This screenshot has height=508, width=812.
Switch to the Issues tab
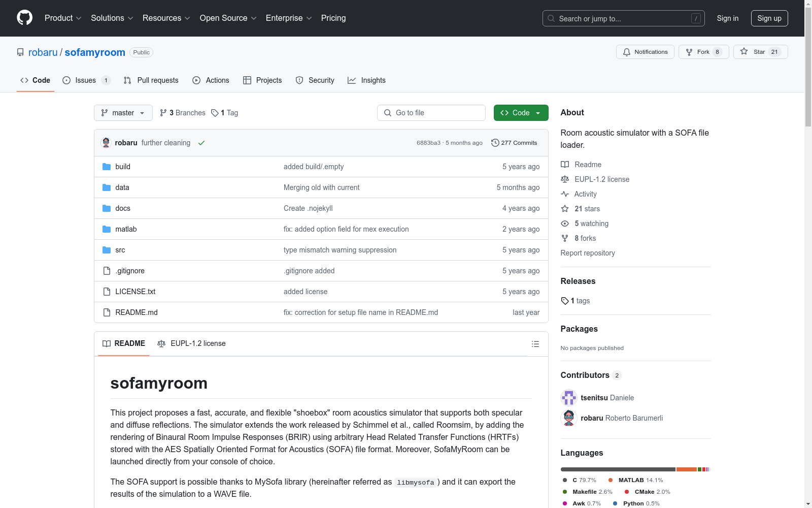point(86,80)
